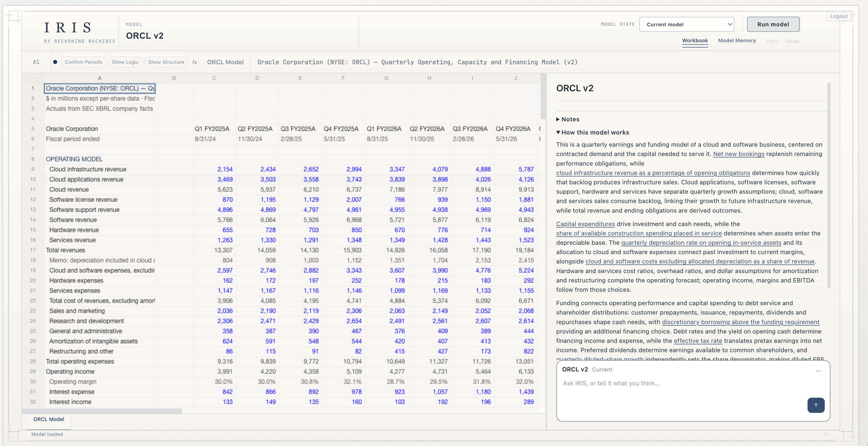Click the formula bar text content
This screenshot has width=868, height=446.
(417, 62)
